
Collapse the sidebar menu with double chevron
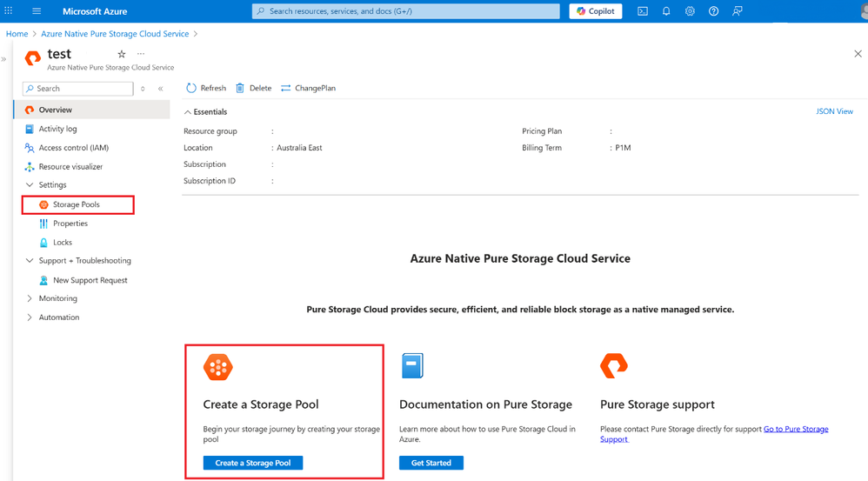tap(161, 89)
